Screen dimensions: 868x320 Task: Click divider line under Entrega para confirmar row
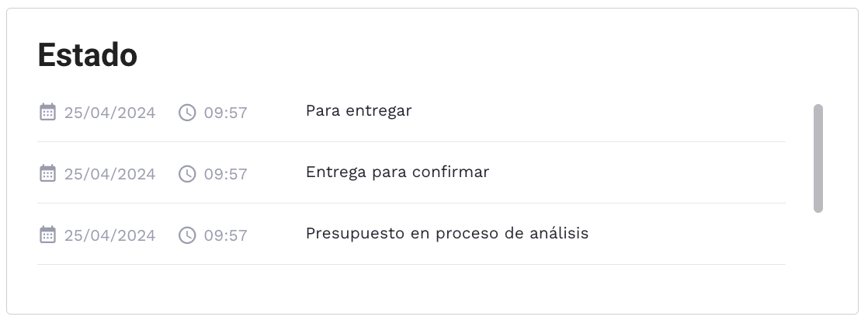click(411, 203)
